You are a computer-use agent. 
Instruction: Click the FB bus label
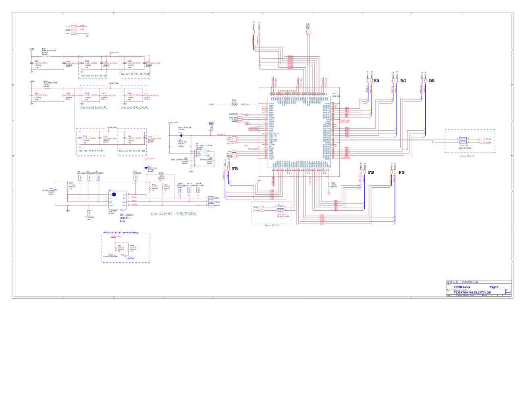[x=371, y=172]
